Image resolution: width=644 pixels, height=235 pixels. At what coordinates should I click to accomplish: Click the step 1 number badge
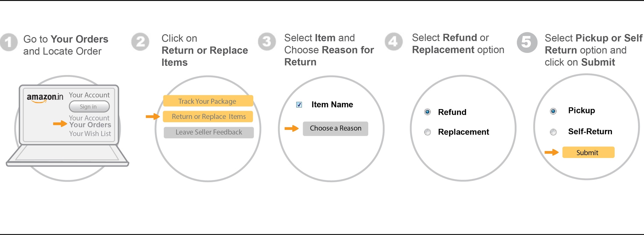9,42
